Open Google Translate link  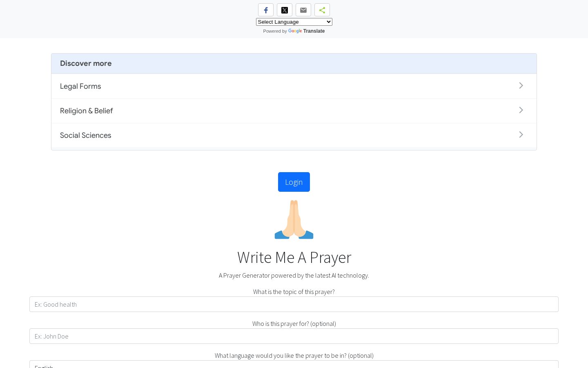tap(306, 31)
